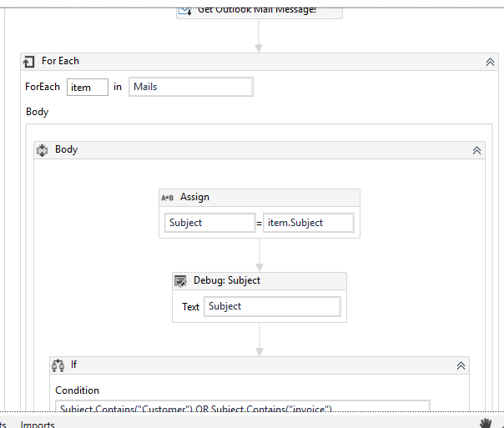Click the Get Outlook Mail Messages icon
This screenshot has height=428, width=504.
[x=186, y=9]
